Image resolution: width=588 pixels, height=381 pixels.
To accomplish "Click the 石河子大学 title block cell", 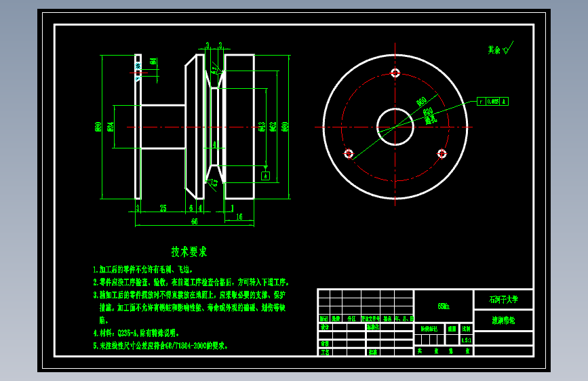I will pos(503,299).
